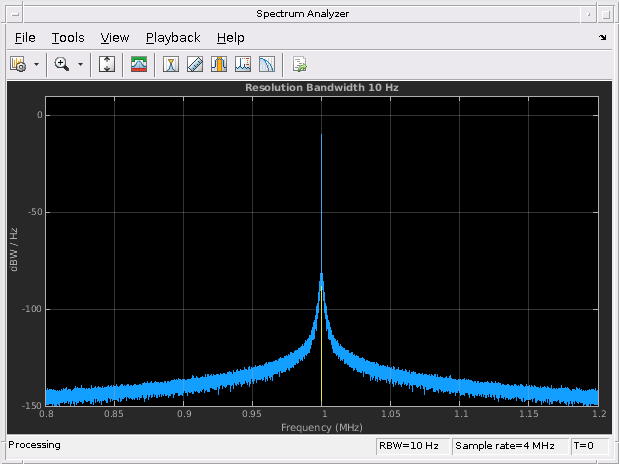Viewport: 619px width, 464px height.
Task: Minimize the Spectrum Analyzer window
Action: tap(589, 15)
